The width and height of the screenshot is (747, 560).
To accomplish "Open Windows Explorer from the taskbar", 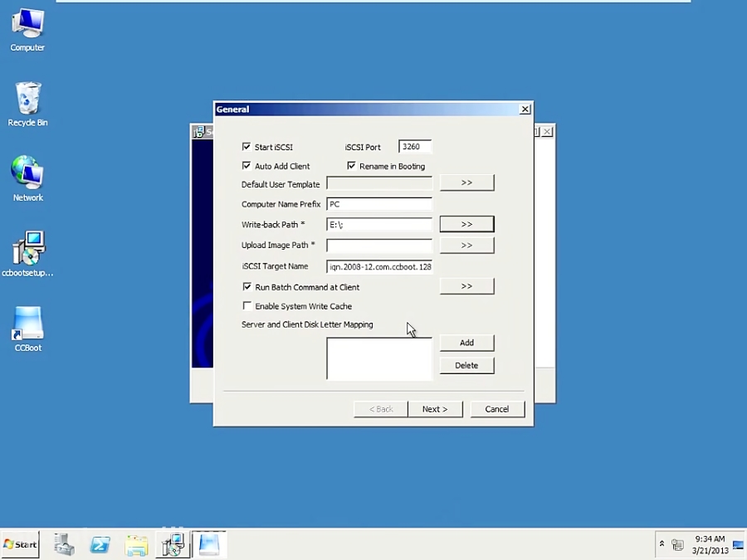I will 136,544.
